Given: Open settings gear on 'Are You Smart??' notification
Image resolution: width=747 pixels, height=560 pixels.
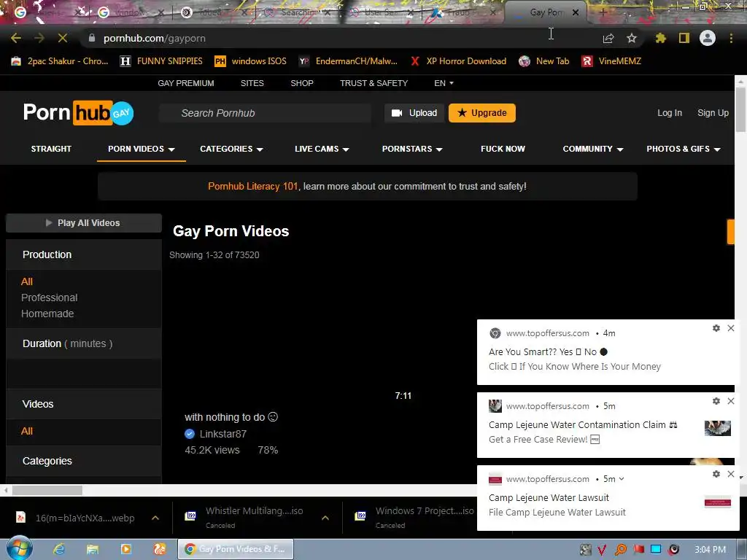Looking at the screenshot, I should tap(716, 328).
